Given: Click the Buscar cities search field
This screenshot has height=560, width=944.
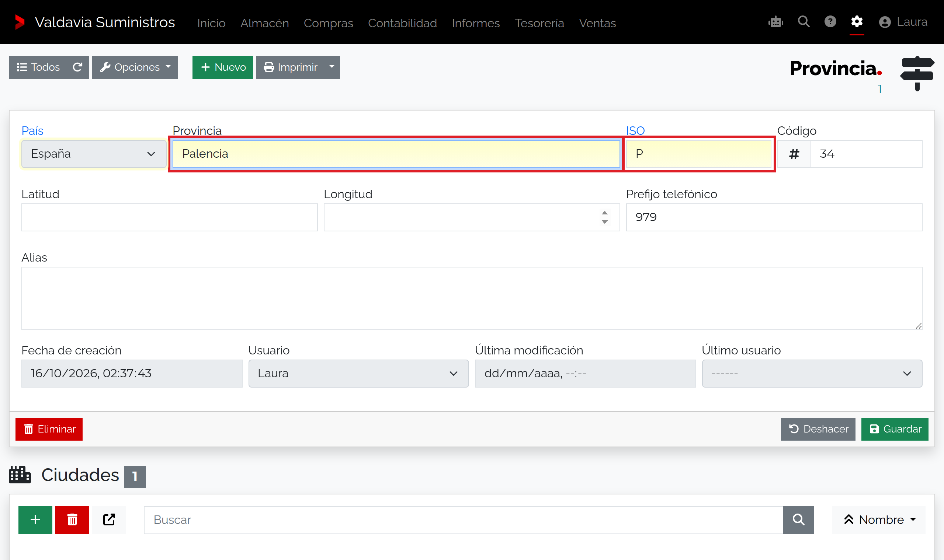Looking at the screenshot, I should coord(463,519).
